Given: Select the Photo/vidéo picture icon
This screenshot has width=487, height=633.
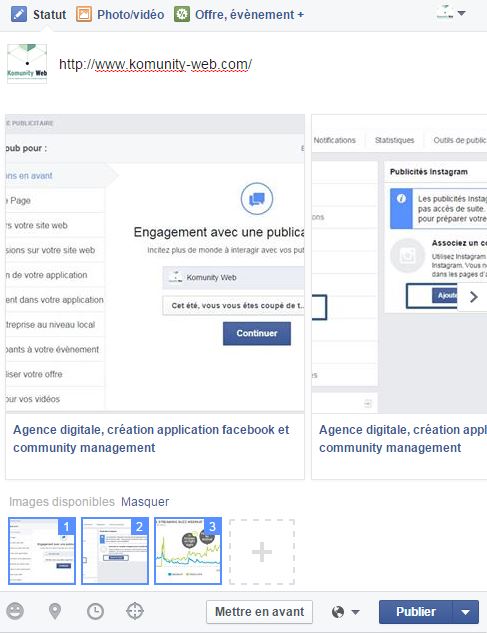Looking at the screenshot, I should point(84,15).
